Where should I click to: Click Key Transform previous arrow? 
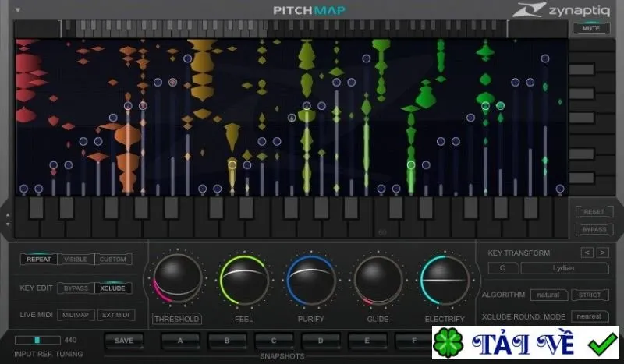coord(587,253)
